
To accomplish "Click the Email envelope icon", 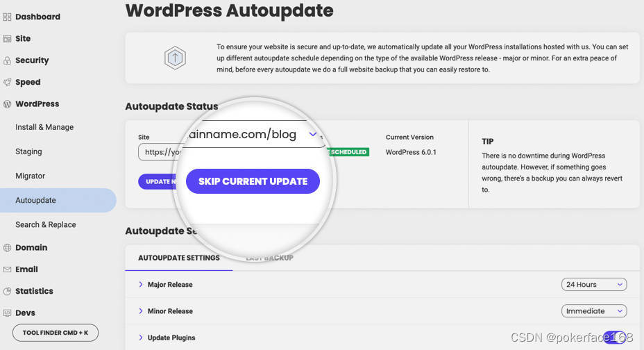I will pyautogui.click(x=7, y=269).
